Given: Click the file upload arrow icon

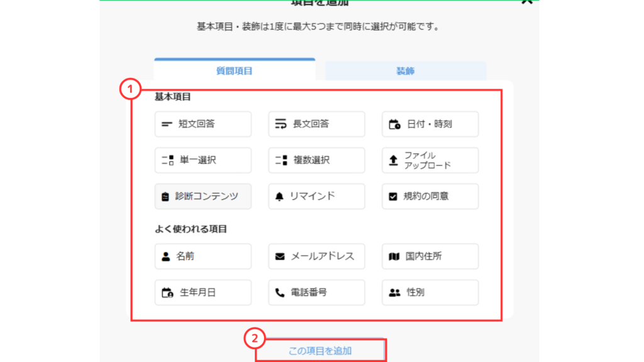Looking at the screenshot, I should point(394,160).
